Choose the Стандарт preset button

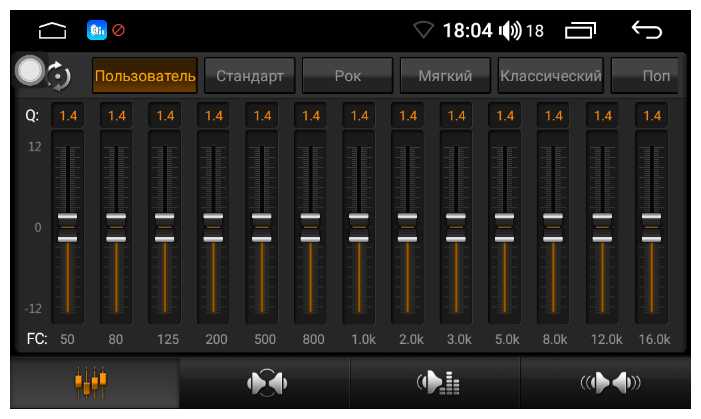pos(249,76)
